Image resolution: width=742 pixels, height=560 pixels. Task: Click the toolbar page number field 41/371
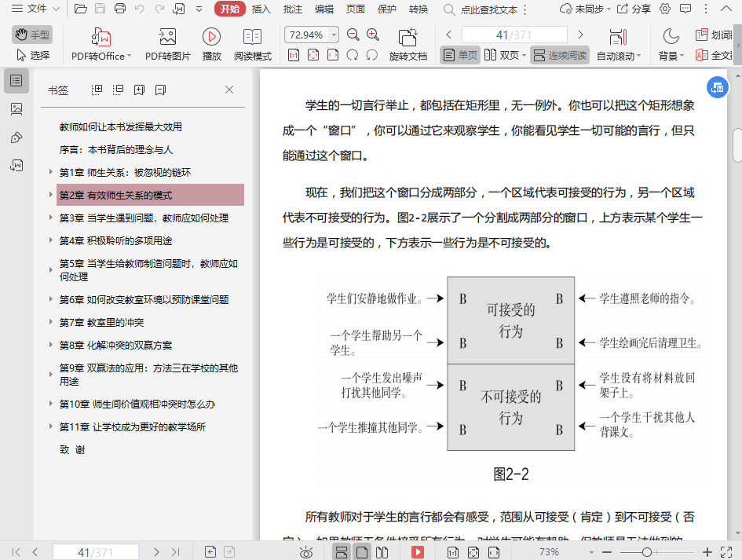[514, 35]
